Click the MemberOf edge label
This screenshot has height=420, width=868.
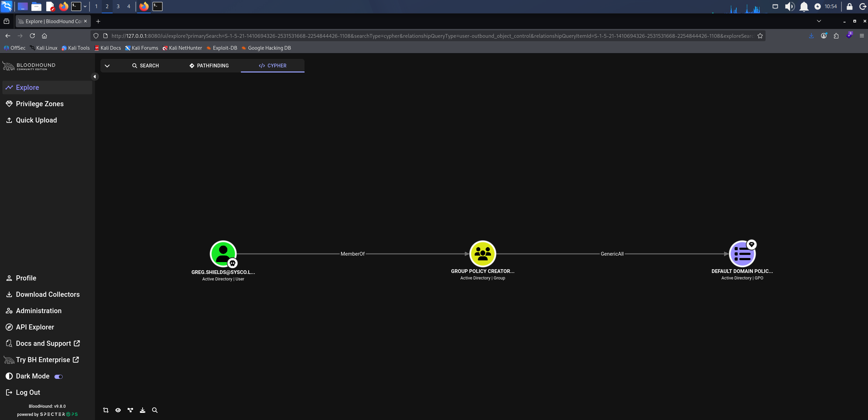coord(353,254)
